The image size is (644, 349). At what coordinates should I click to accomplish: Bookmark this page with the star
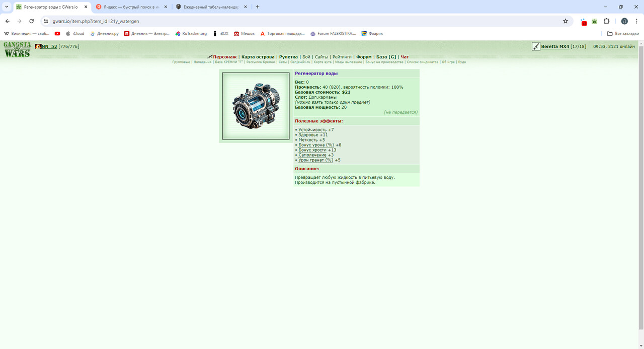tap(566, 21)
